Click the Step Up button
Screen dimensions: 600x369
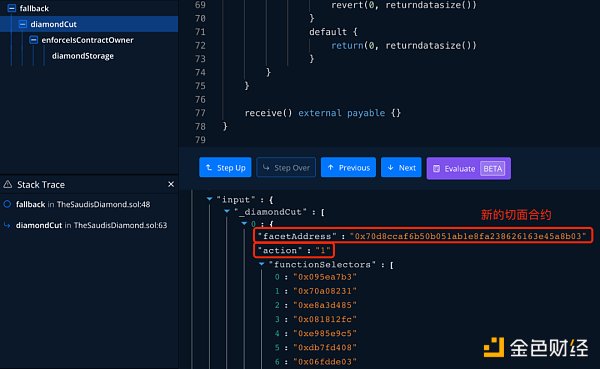[225, 167]
